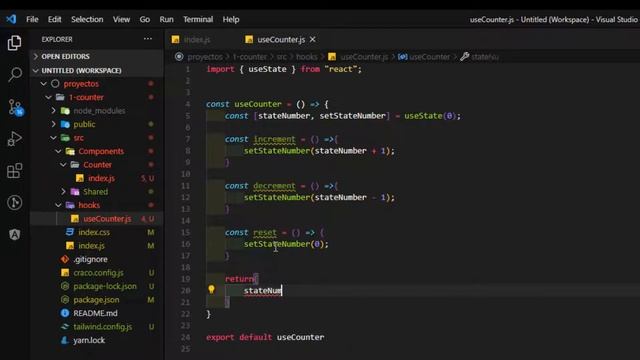Open package-lock.json in explorer
Screen dimensions: 640x360
(105, 286)
